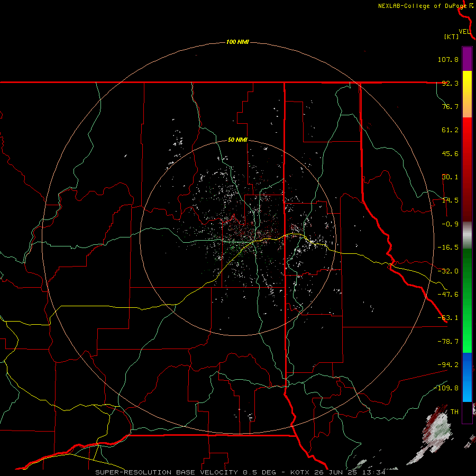Click the -47.6 velocity scale value
This screenshot has width=476, height=476.
coord(448,295)
